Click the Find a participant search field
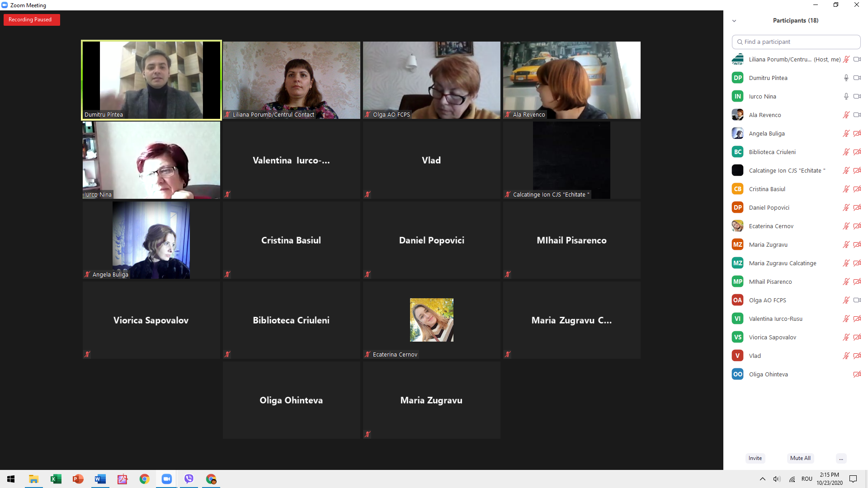The image size is (868, 488). [x=796, y=42]
